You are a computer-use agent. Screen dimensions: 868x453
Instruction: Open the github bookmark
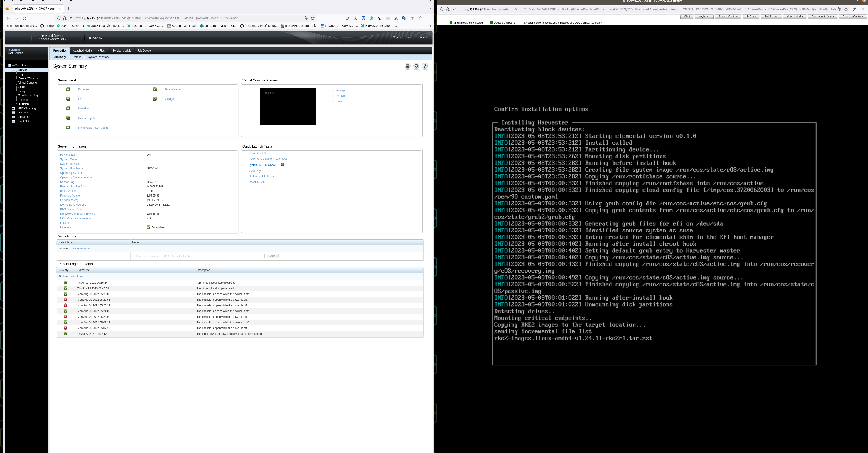click(47, 26)
